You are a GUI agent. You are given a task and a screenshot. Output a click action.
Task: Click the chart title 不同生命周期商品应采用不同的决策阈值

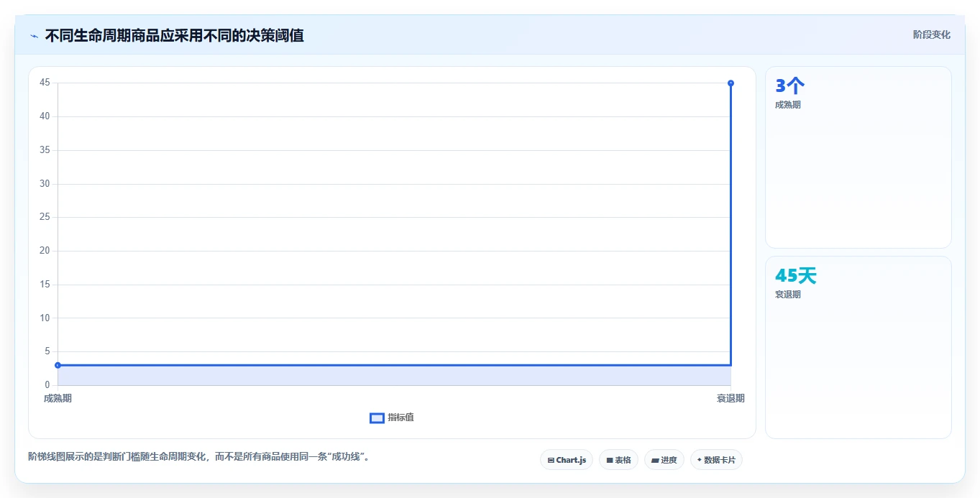[175, 35]
